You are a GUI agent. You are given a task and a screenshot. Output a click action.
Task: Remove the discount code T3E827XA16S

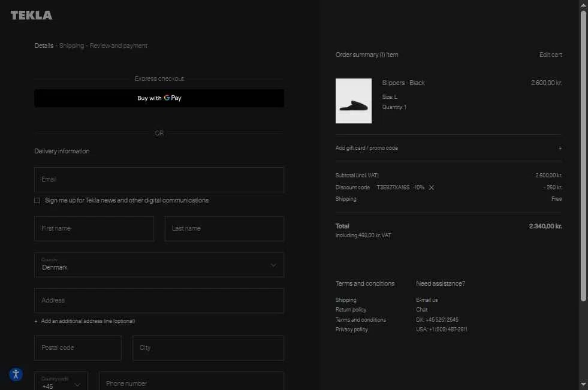(x=431, y=188)
